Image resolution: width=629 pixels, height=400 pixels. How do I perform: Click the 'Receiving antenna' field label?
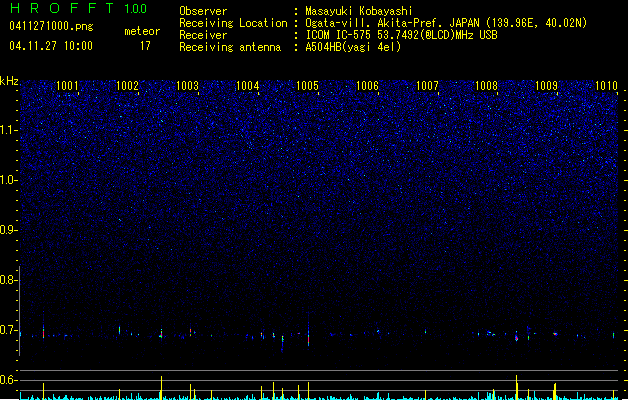click(230, 47)
